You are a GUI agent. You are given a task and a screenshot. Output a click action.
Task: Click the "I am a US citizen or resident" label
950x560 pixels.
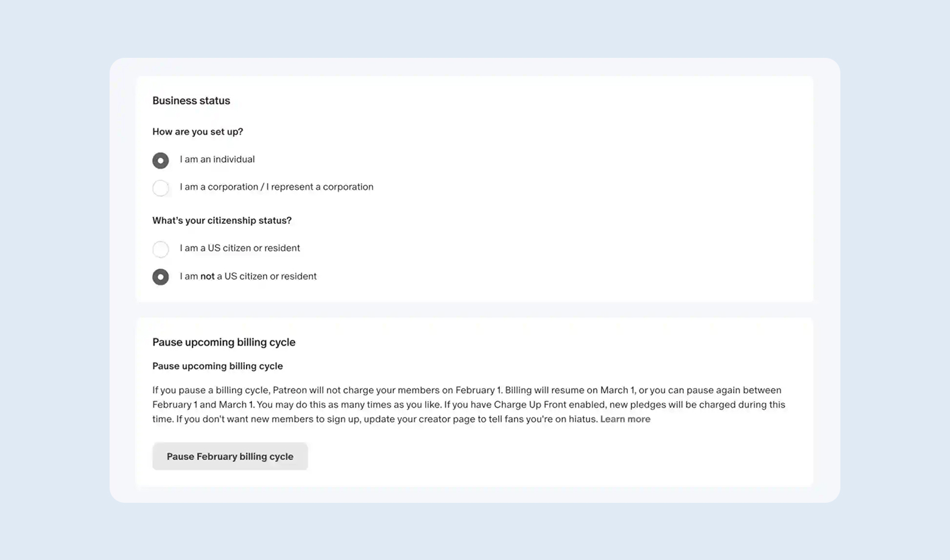[239, 248]
